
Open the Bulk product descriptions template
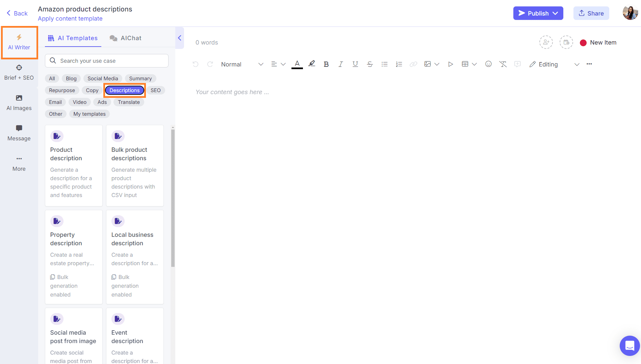point(135,166)
